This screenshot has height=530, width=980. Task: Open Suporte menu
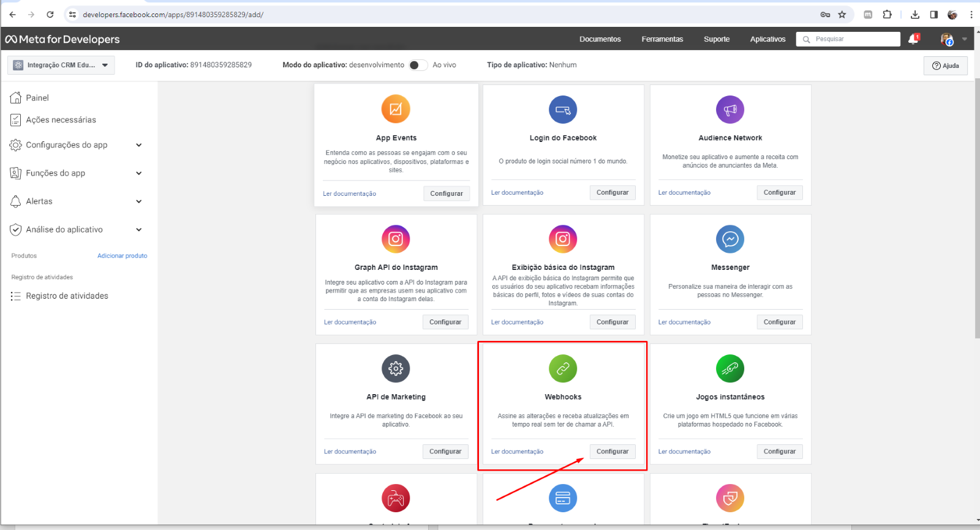[x=717, y=39]
